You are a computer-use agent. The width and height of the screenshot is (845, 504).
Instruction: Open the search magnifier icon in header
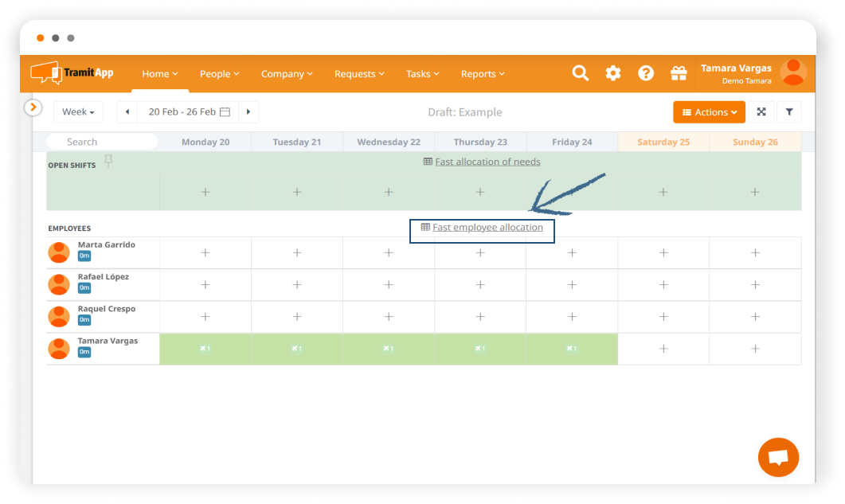(581, 73)
